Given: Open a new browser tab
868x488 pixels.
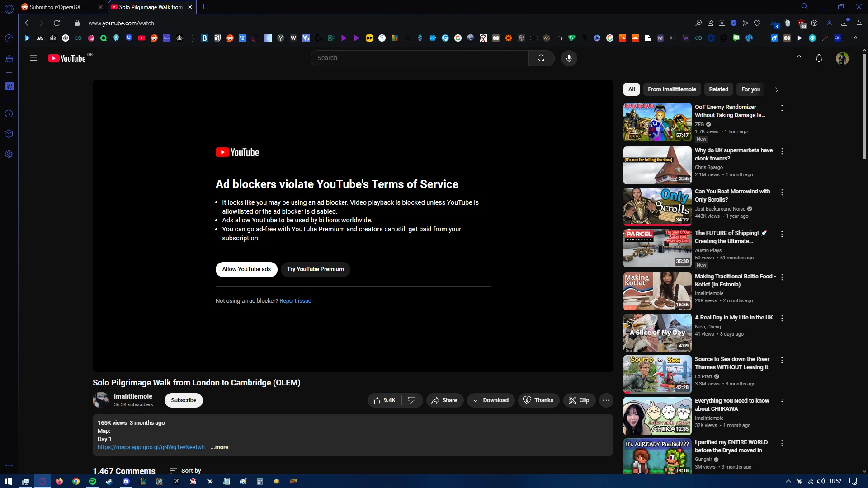Looking at the screenshot, I should pos(204,6).
